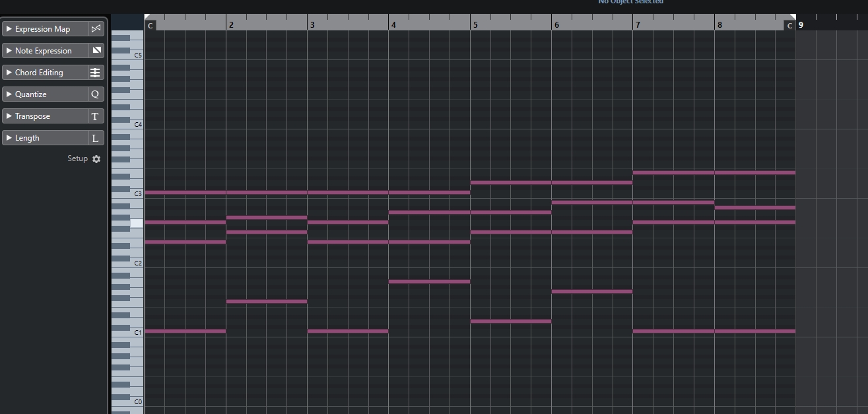Click the Length L icon button

(96, 138)
